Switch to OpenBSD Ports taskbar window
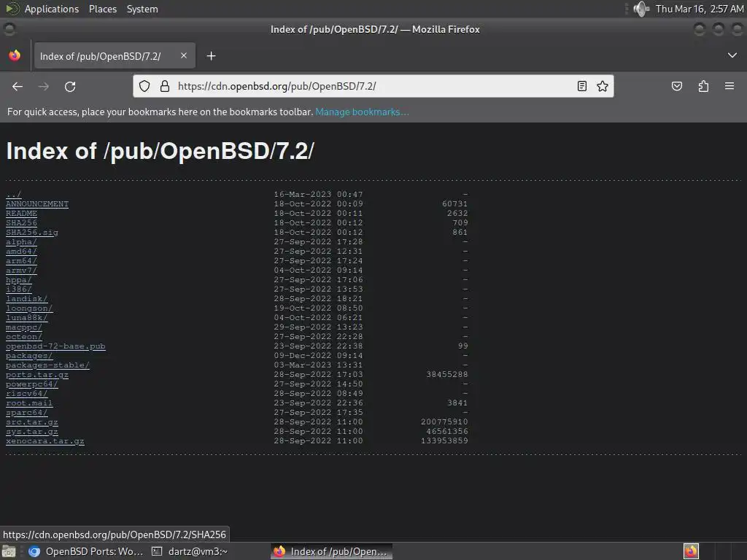 86,551
